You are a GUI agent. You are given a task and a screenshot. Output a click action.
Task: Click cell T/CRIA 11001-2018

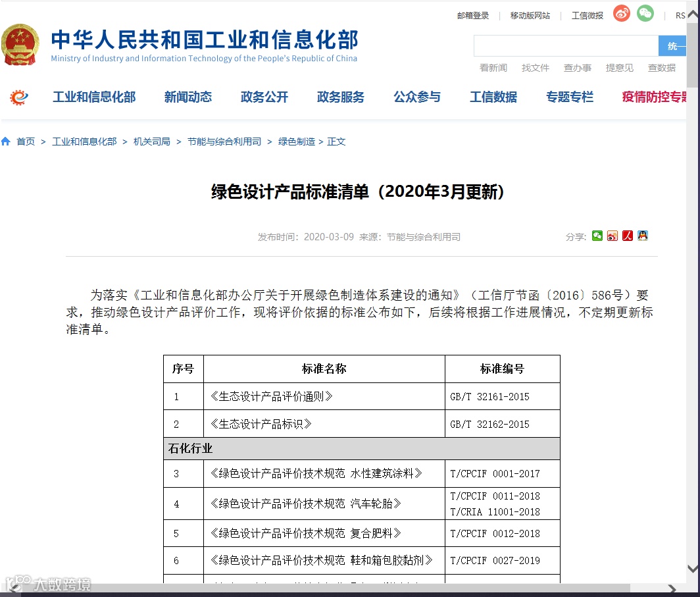[x=495, y=511]
